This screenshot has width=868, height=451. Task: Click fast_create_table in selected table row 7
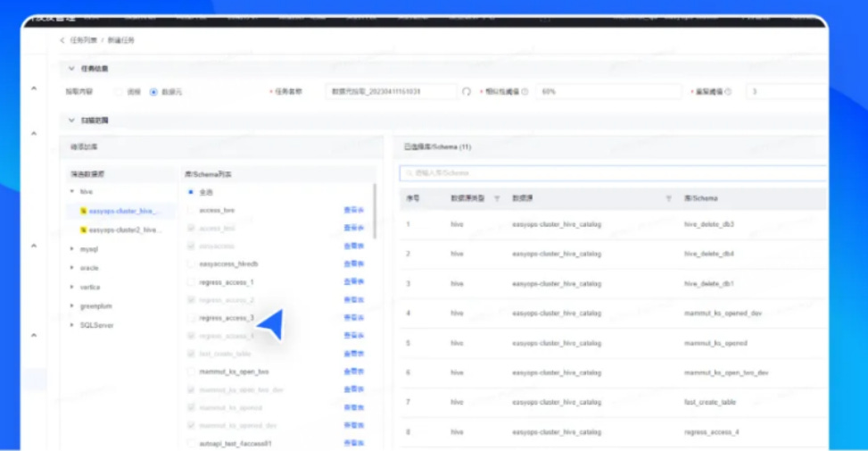(x=710, y=402)
